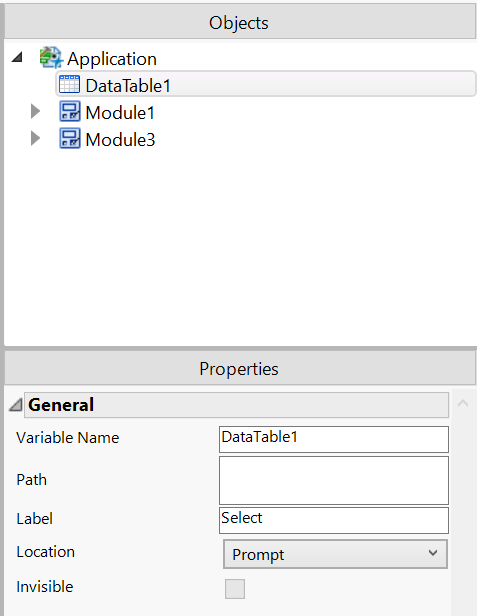Image resolution: width=477 pixels, height=616 pixels.
Task: Click the Objects panel header
Action: click(240, 22)
